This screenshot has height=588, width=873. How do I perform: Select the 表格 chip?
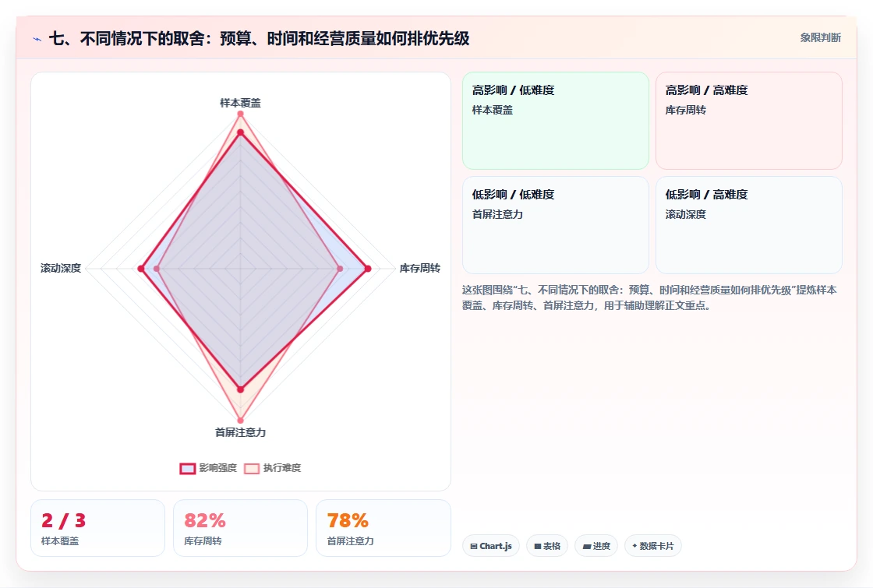tap(547, 546)
